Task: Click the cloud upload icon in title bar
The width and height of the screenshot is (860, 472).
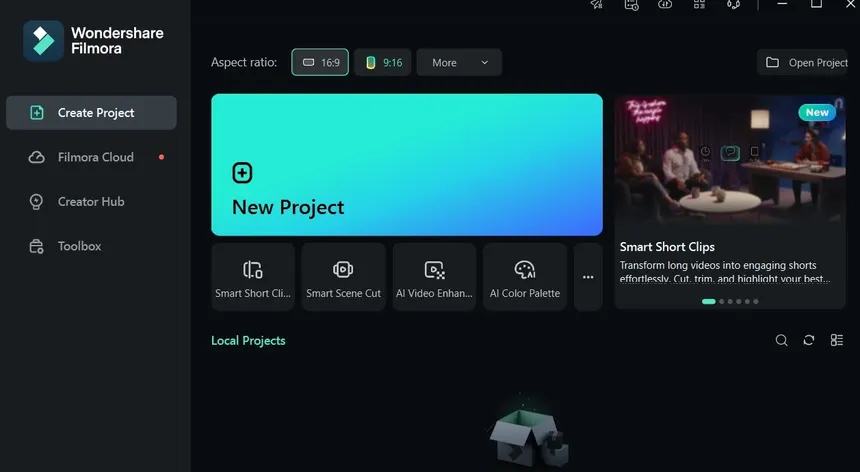Action: [x=665, y=5]
